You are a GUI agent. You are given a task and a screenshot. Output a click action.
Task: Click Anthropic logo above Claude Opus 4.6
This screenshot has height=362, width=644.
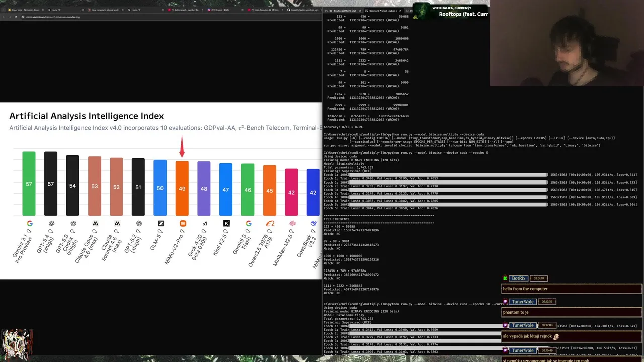[x=95, y=223]
